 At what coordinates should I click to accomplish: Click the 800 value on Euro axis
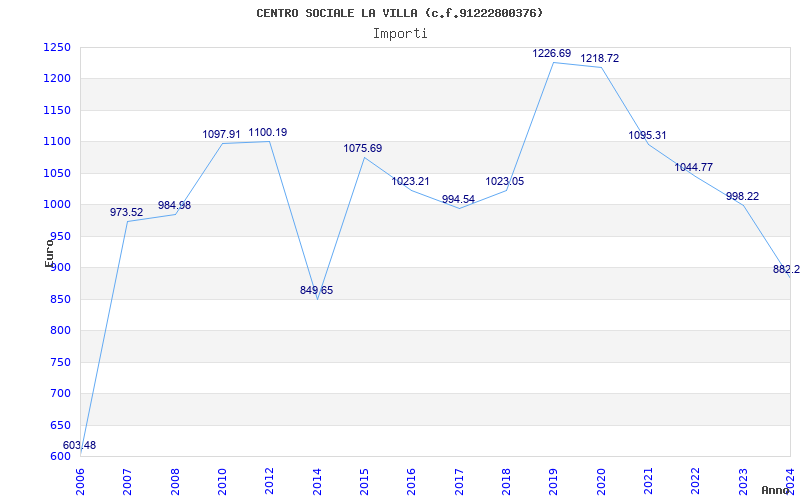59,331
